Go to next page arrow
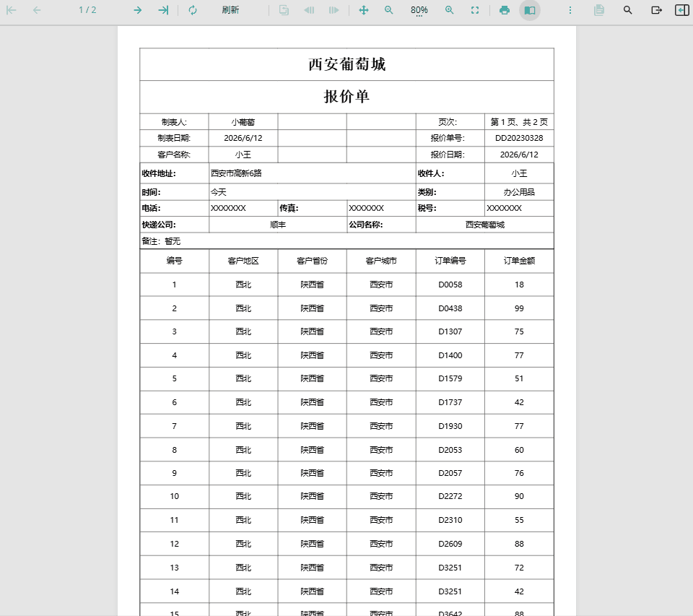 [x=137, y=9]
